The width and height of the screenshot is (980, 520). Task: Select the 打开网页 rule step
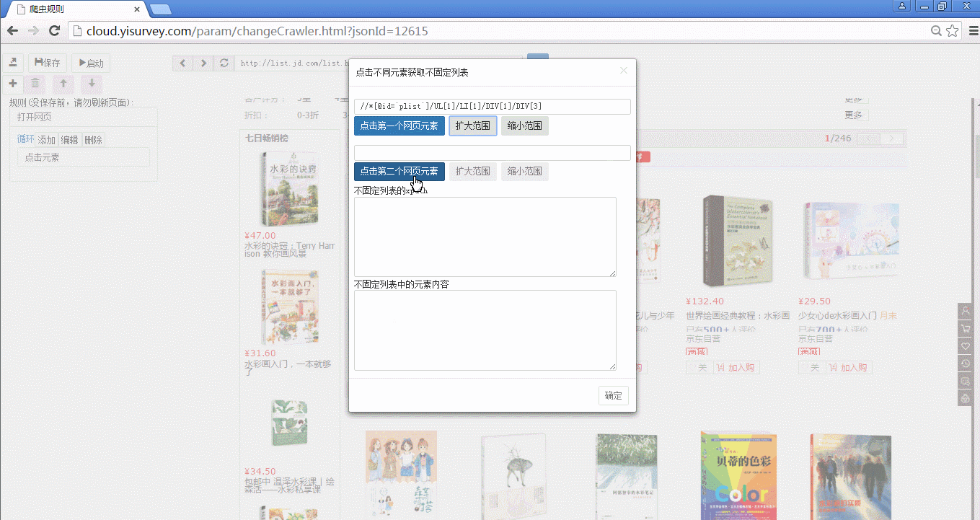tap(83, 117)
